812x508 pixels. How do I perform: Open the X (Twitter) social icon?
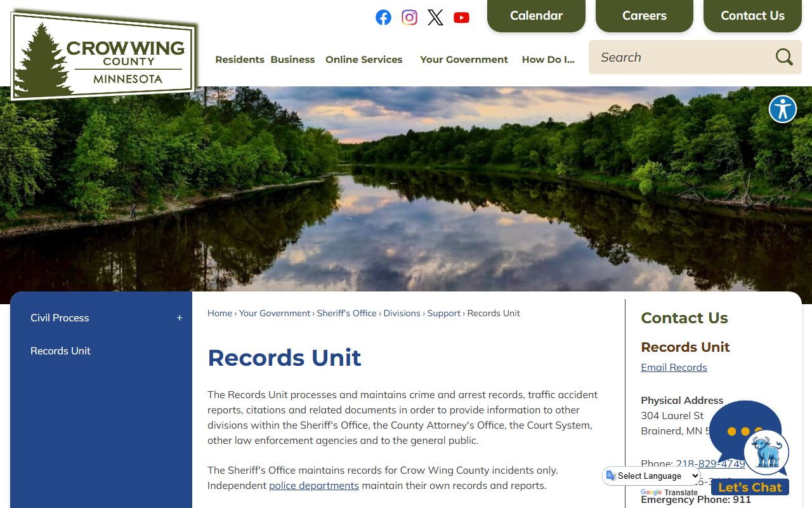[435, 17]
